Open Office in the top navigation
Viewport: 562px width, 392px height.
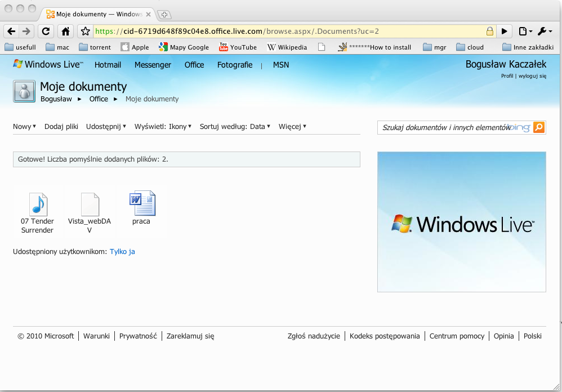click(x=194, y=65)
